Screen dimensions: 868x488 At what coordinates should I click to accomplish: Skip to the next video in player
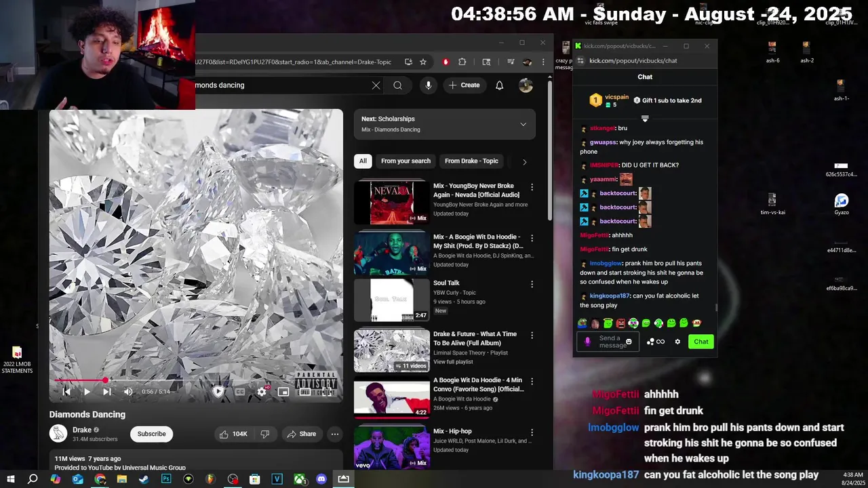click(106, 391)
